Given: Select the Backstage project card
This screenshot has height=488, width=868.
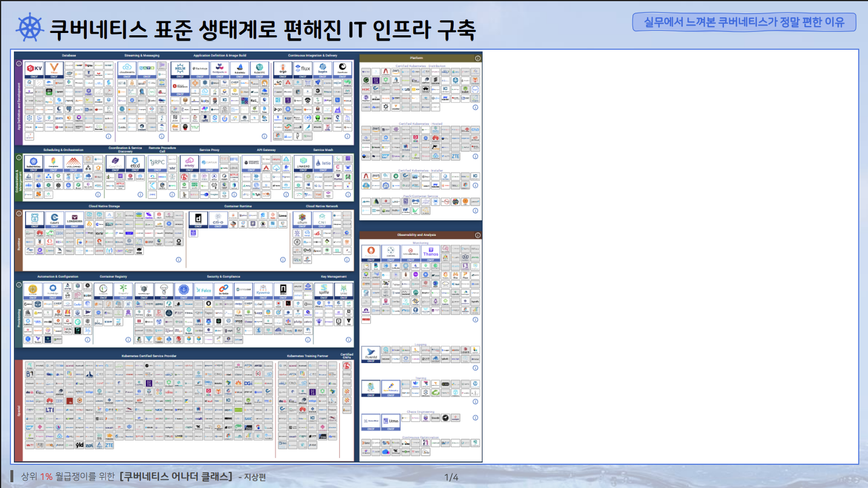Looking at the screenshot, I should pyautogui.click(x=200, y=69).
